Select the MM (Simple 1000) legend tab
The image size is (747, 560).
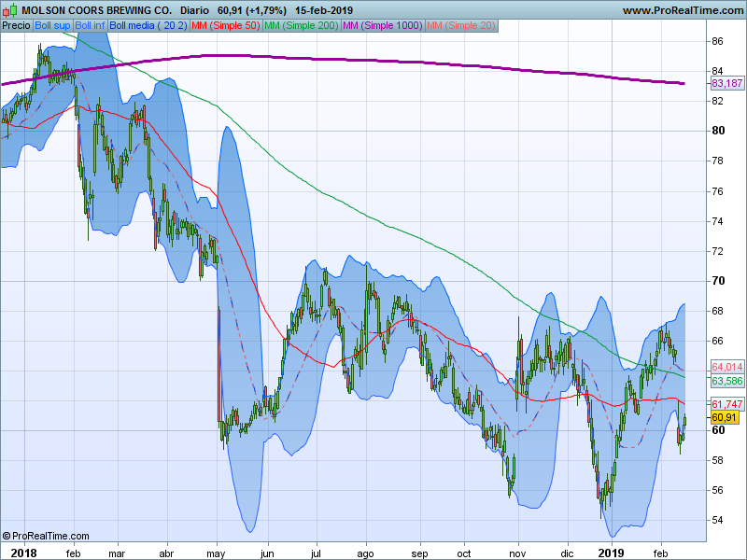click(383, 26)
